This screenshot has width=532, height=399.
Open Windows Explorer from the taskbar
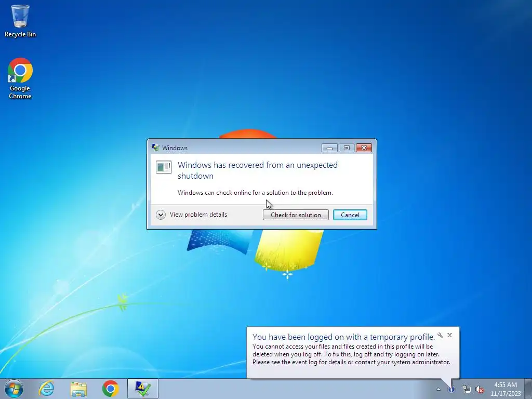[x=78, y=389]
